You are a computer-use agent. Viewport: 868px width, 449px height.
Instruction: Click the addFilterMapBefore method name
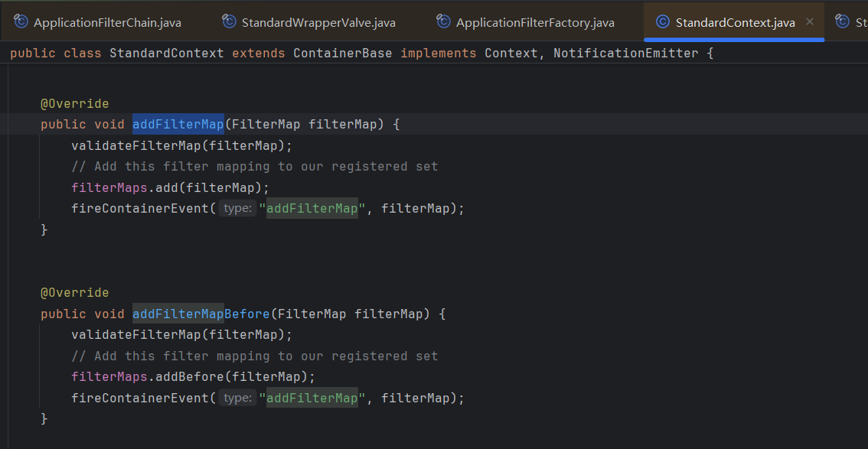pyautogui.click(x=201, y=314)
